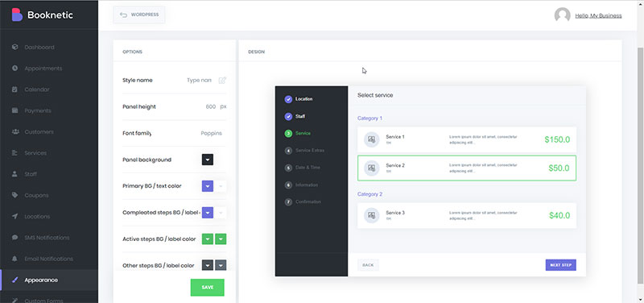Click the Customers group icon
This screenshot has width=644, height=303.
(15, 131)
